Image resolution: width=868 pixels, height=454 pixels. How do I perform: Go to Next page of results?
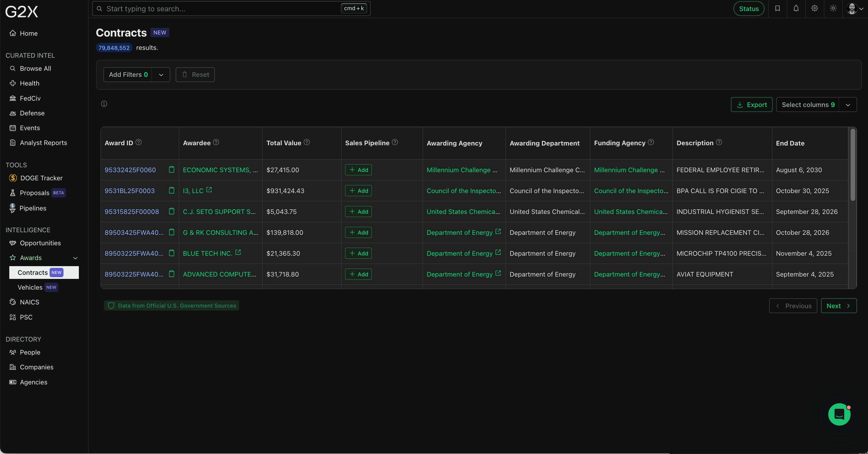[838, 306]
